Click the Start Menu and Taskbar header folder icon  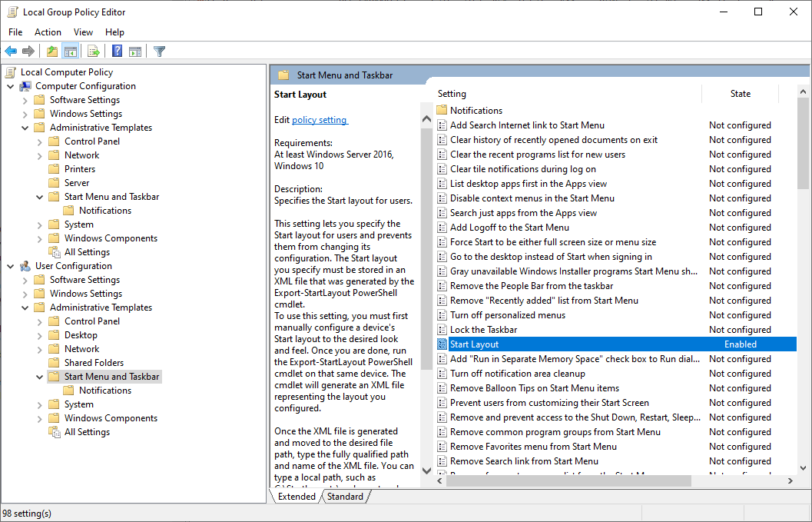[x=283, y=75]
